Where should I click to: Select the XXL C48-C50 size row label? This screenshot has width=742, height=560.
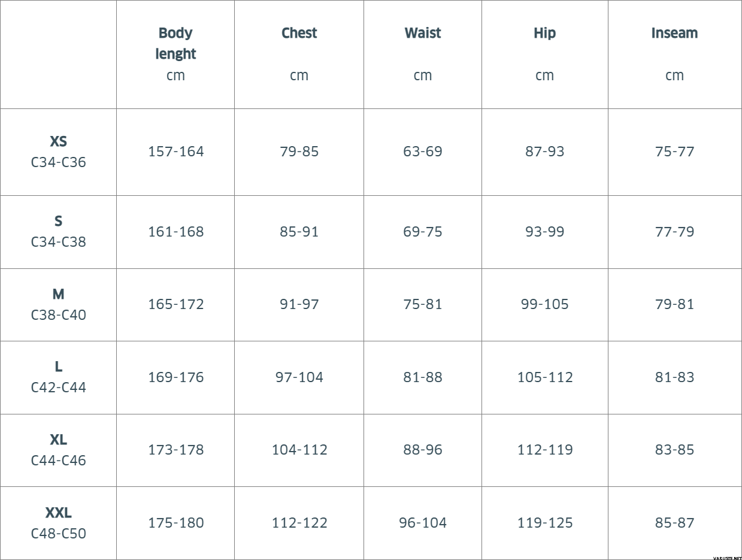(x=58, y=523)
